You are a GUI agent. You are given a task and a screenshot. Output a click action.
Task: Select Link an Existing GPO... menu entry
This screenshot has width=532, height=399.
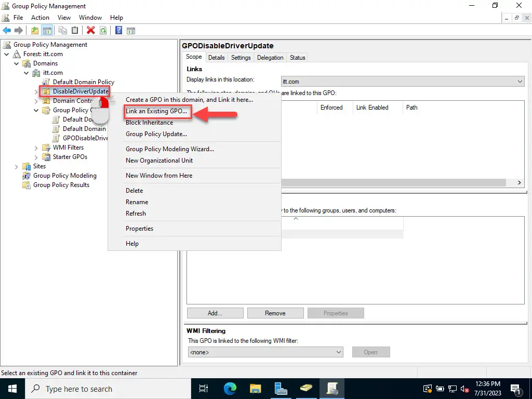(156, 111)
